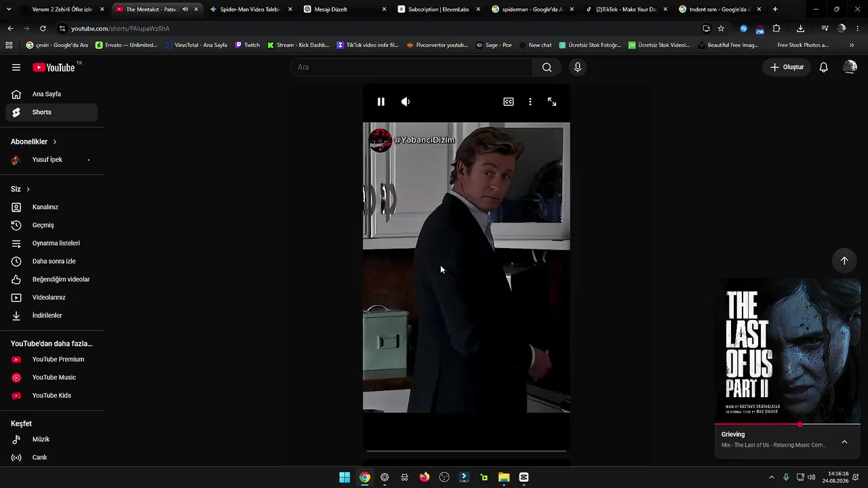Viewport: 868px width, 488px height.
Task: Go back to the previous page
Action: 10,28
